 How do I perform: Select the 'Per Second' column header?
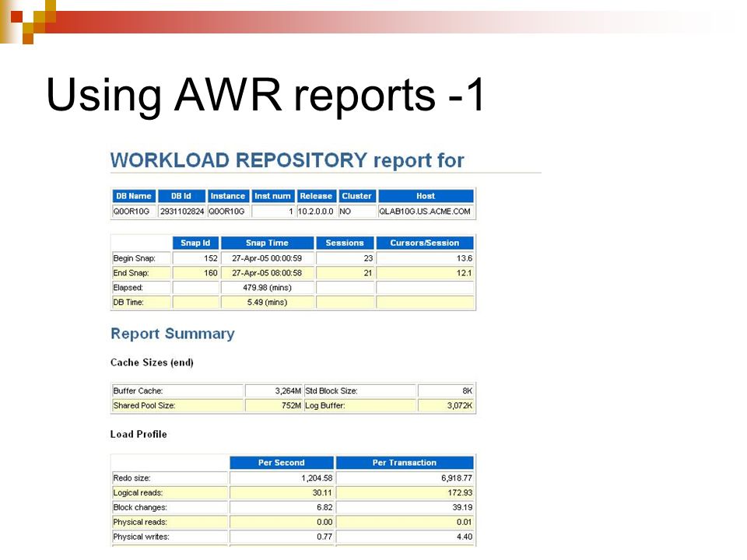click(x=282, y=463)
